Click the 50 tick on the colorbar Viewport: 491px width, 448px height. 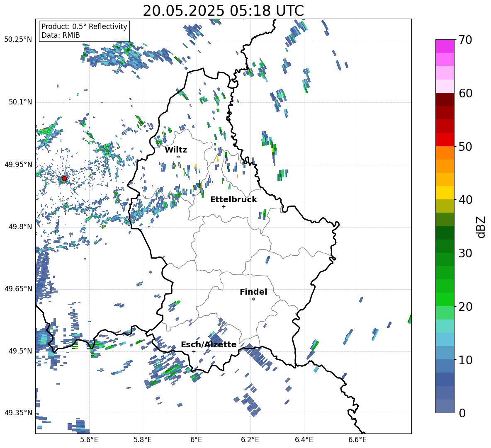pyautogui.click(x=465, y=146)
